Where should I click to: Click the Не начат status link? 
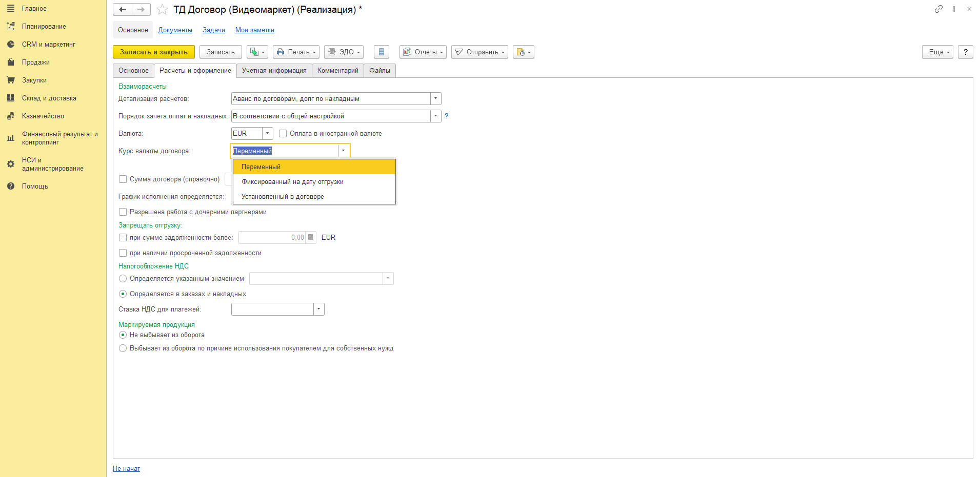[x=126, y=469]
